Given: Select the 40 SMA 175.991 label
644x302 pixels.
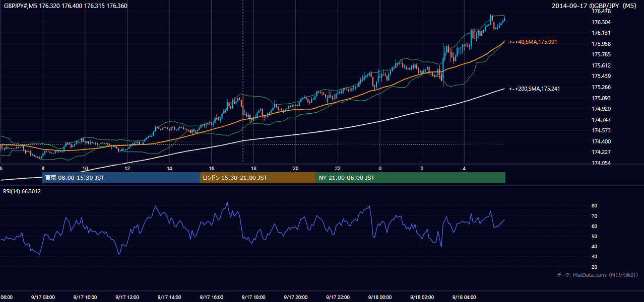Looking at the screenshot, I should point(533,42).
